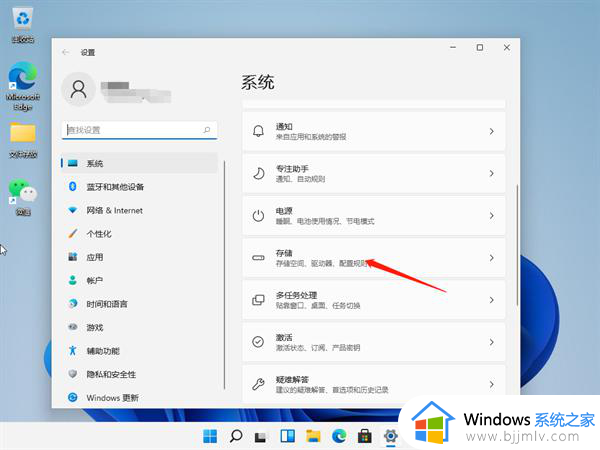Click the 应用 apps icon in sidebar

coord(72,257)
